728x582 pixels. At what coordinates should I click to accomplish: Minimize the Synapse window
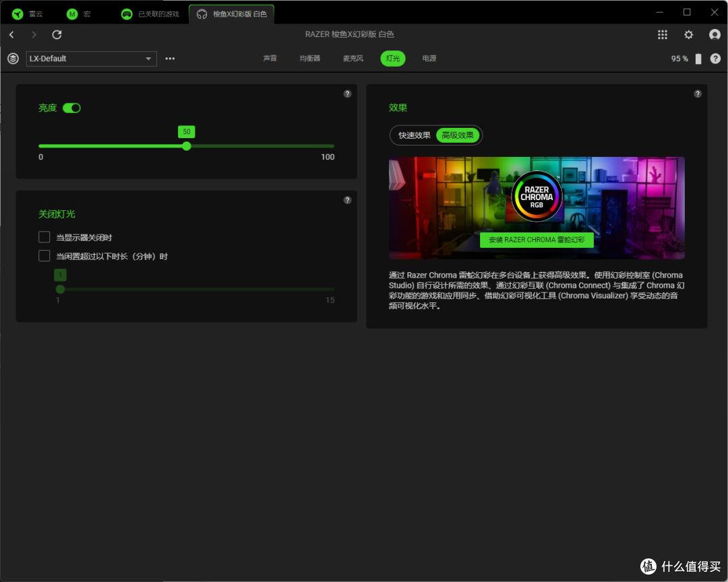tap(660, 12)
